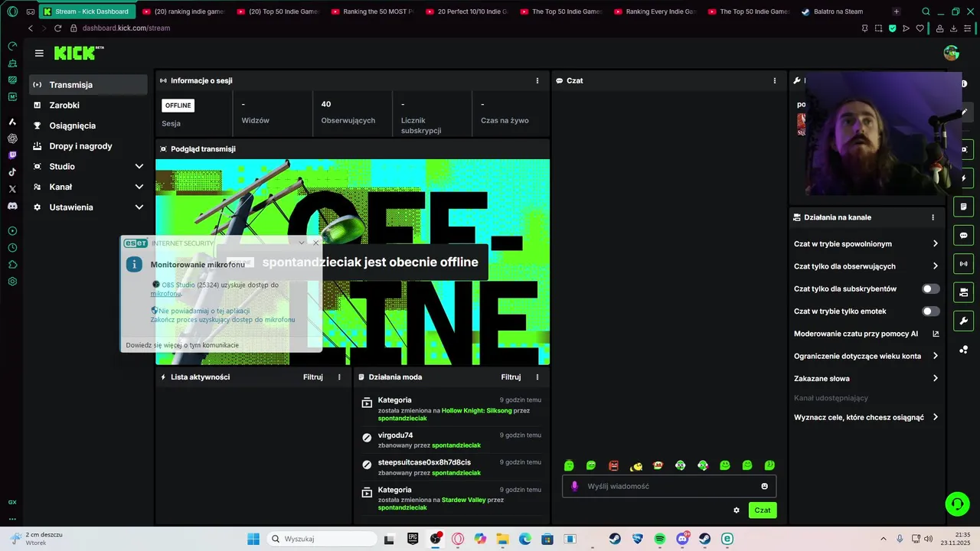Collapse the ESET notification with chevron
Screen dimensions: 980x551
(x=302, y=243)
